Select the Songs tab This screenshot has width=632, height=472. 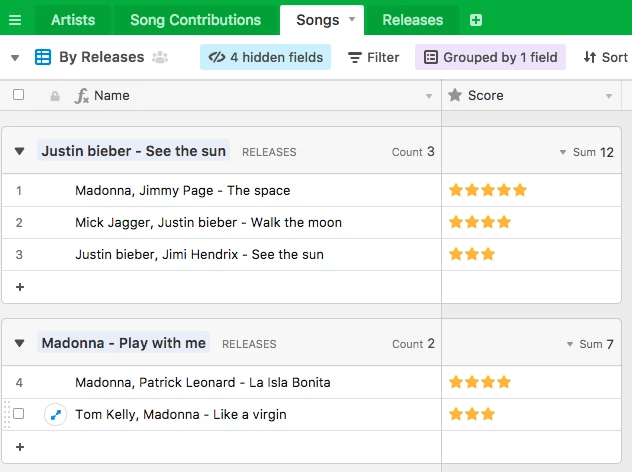tap(318, 20)
